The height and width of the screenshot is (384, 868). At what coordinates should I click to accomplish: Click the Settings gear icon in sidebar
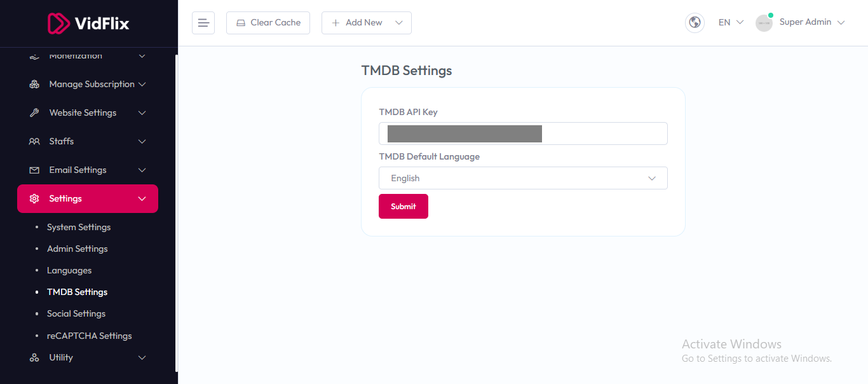(34, 199)
